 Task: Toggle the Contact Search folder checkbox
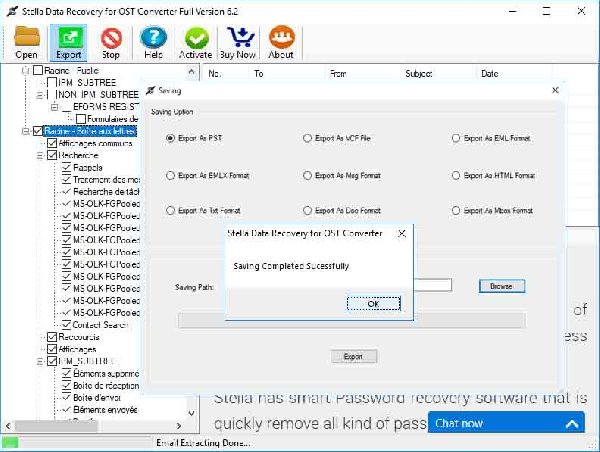(x=66, y=325)
